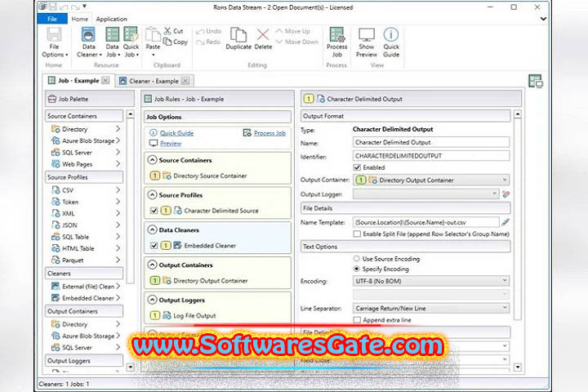The image size is (588, 392).
Task: Click the Identifier input field
Action: [431, 156]
